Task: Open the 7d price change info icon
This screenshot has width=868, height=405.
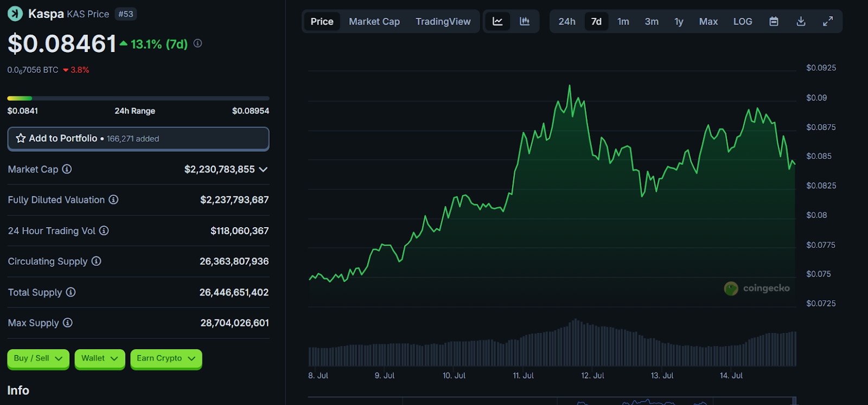Action: pos(198,43)
